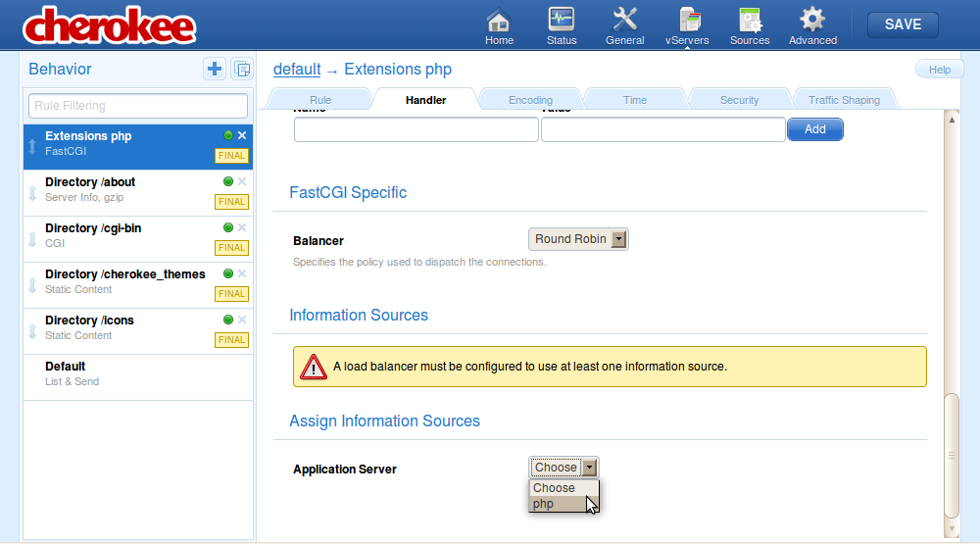Clone behavior rules icon

pyautogui.click(x=242, y=69)
